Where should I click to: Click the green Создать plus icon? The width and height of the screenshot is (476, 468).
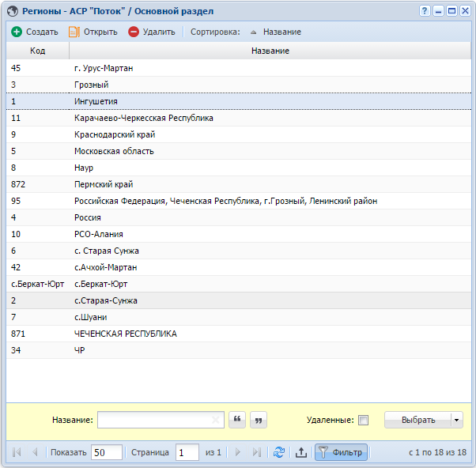(x=17, y=32)
